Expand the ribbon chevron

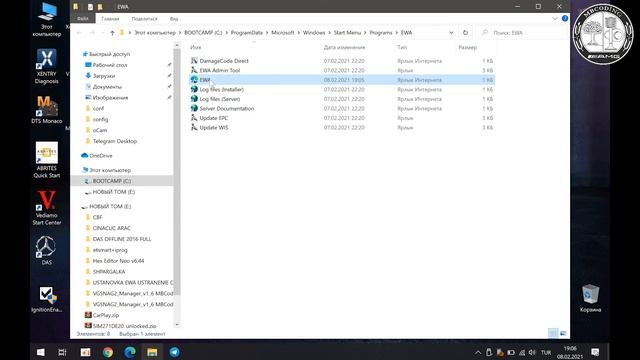(555, 18)
